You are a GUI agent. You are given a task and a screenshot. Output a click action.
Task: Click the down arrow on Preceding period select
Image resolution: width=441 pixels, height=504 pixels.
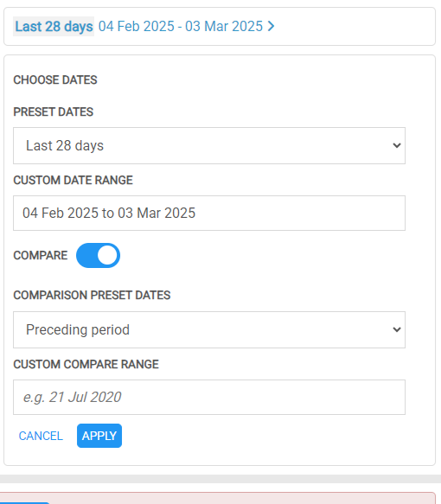pyautogui.click(x=397, y=329)
